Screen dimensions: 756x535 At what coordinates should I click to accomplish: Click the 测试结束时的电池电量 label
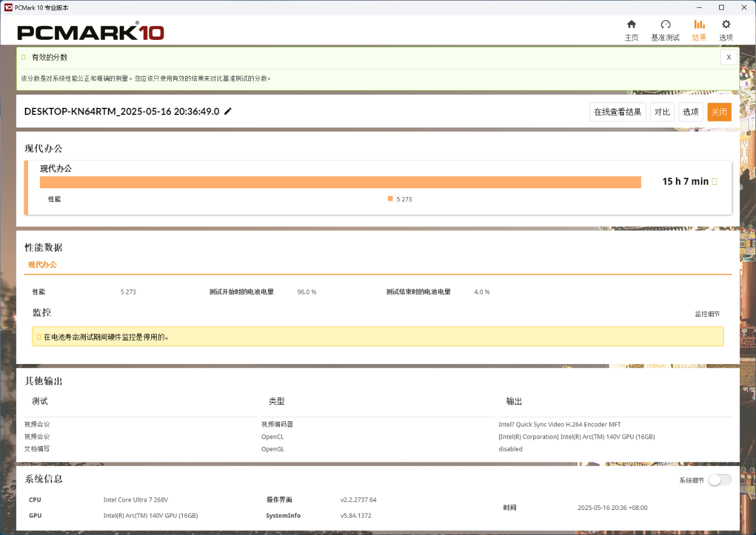(418, 292)
